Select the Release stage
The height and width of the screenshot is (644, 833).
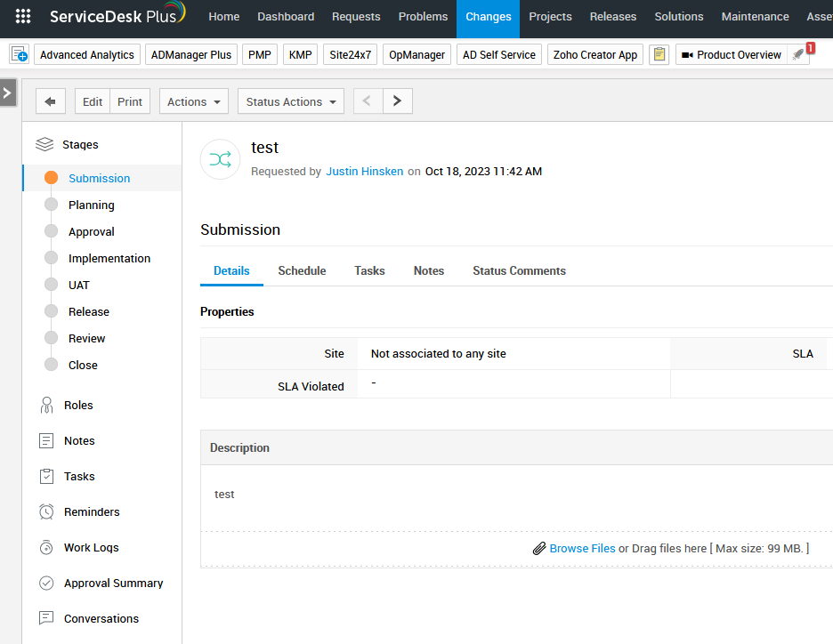pos(89,311)
